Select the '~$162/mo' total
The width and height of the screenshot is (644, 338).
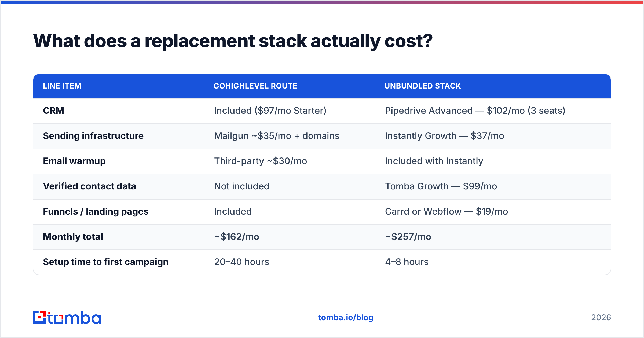(236, 237)
